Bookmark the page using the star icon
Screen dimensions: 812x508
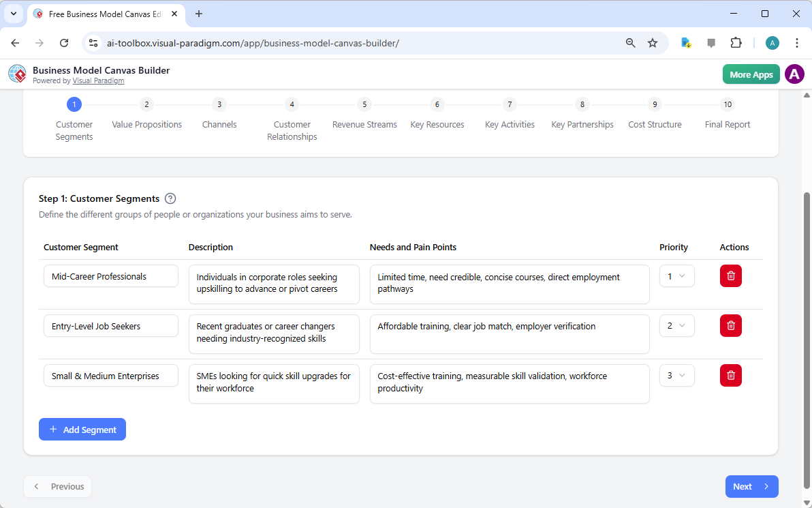653,42
